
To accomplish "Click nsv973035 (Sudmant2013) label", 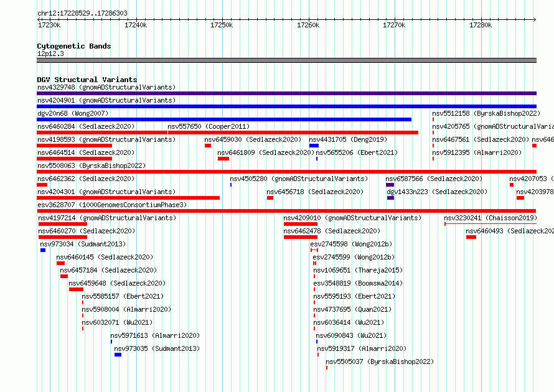I will click(157, 348).
